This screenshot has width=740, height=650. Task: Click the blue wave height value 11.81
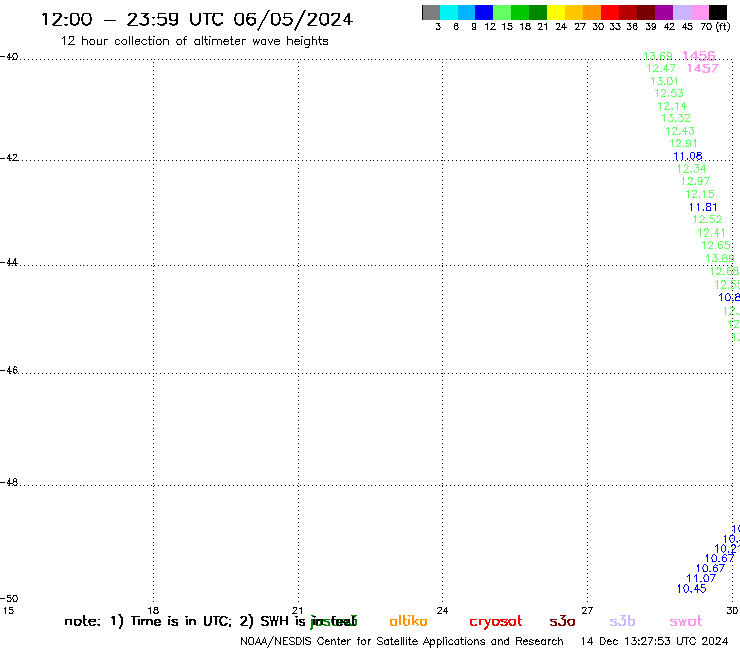tap(703, 207)
